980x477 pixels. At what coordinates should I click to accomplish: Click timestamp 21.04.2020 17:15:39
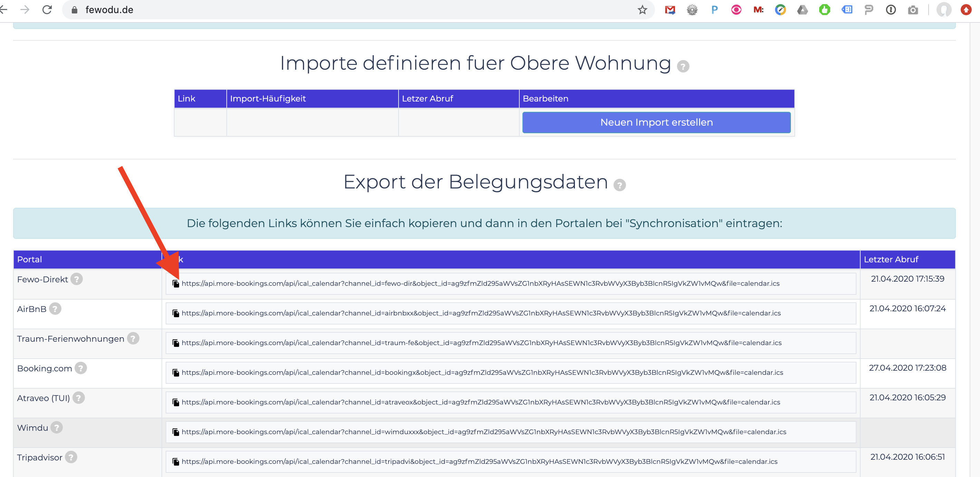coord(907,279)
